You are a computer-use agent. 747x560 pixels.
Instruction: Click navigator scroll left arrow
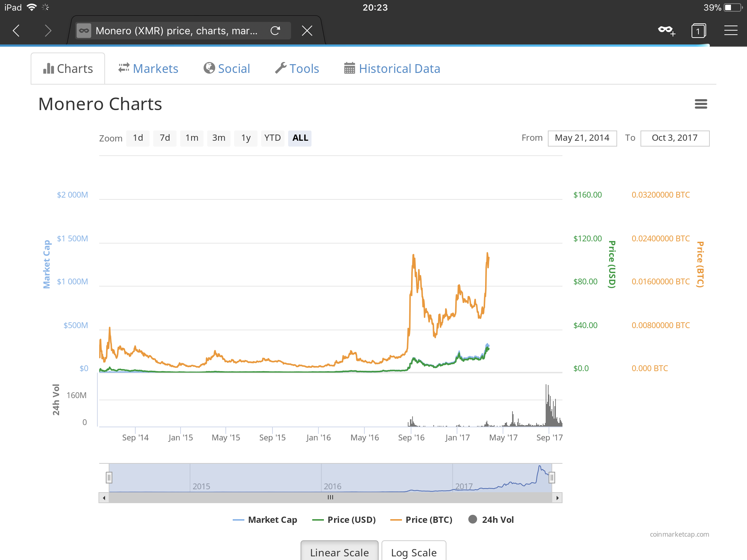(104, 498)
